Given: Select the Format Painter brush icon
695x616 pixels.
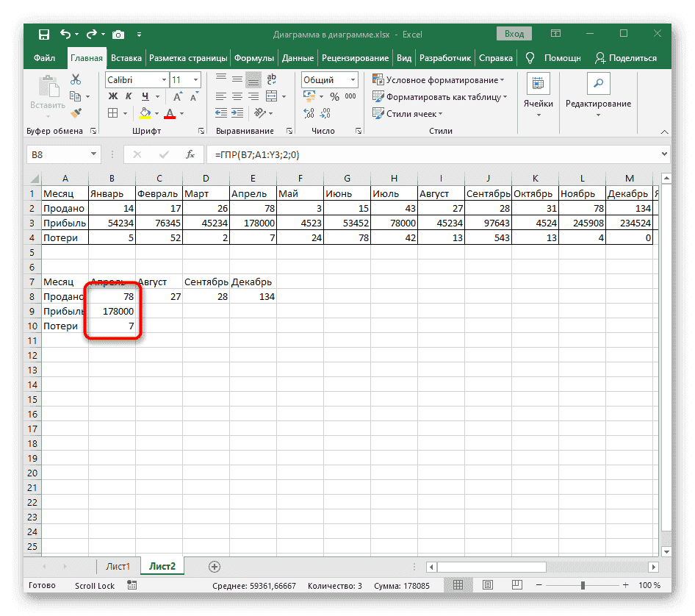Looking at the screenshot, I should [76, 112].
